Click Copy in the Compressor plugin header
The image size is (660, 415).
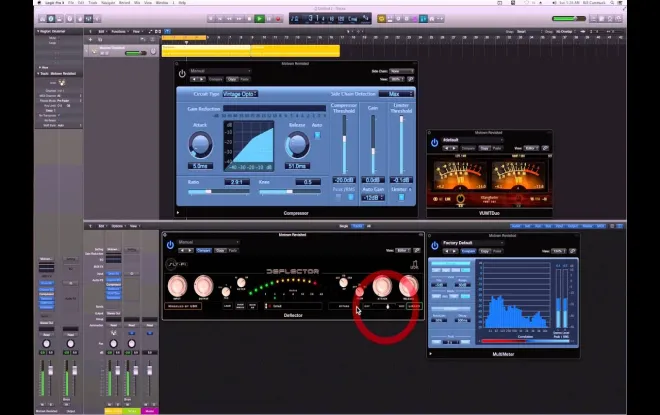tap(232, 79)
